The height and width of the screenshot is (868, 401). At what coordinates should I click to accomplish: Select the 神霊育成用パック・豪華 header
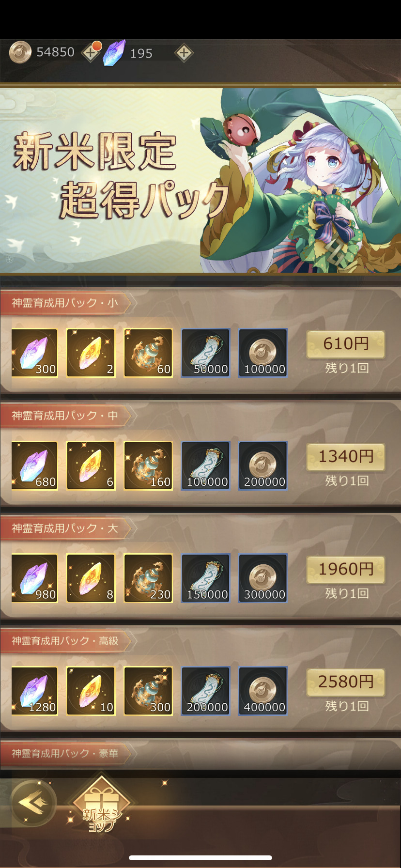click(65, 753)
